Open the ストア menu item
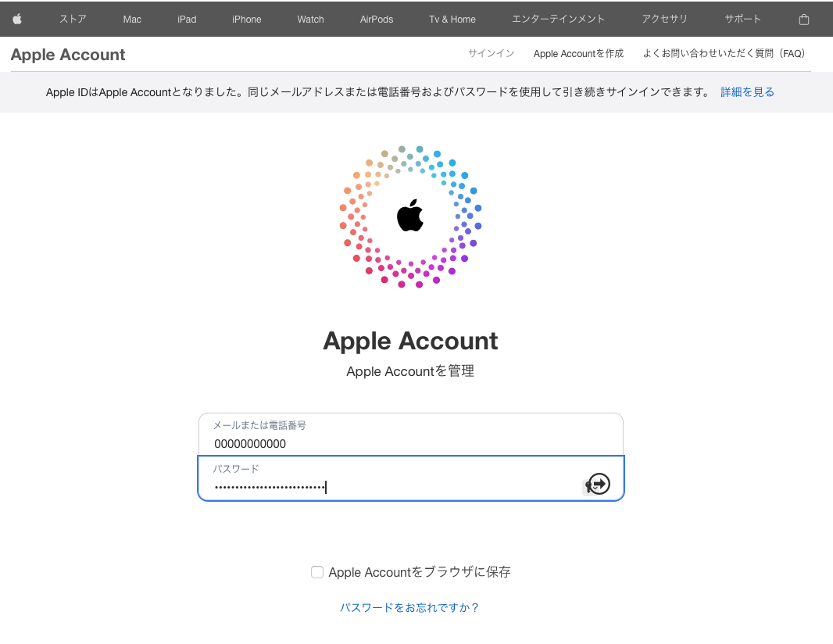 pos(73,19)
